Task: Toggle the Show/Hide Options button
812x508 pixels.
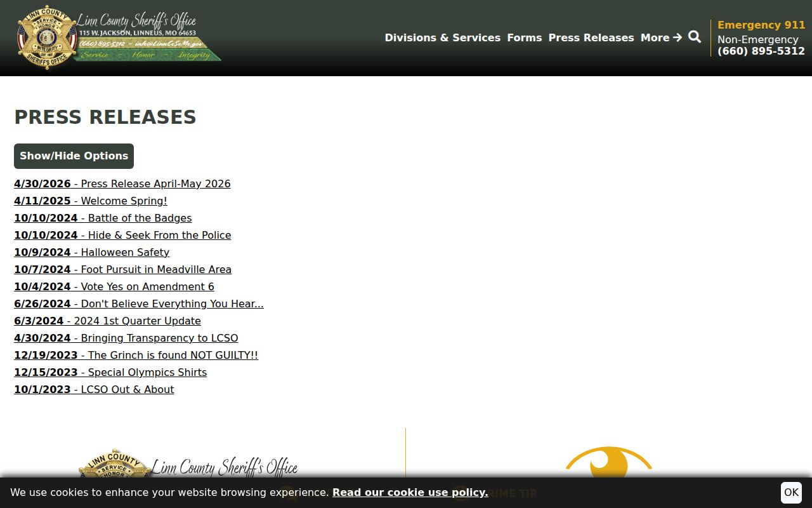Action: 74,156
